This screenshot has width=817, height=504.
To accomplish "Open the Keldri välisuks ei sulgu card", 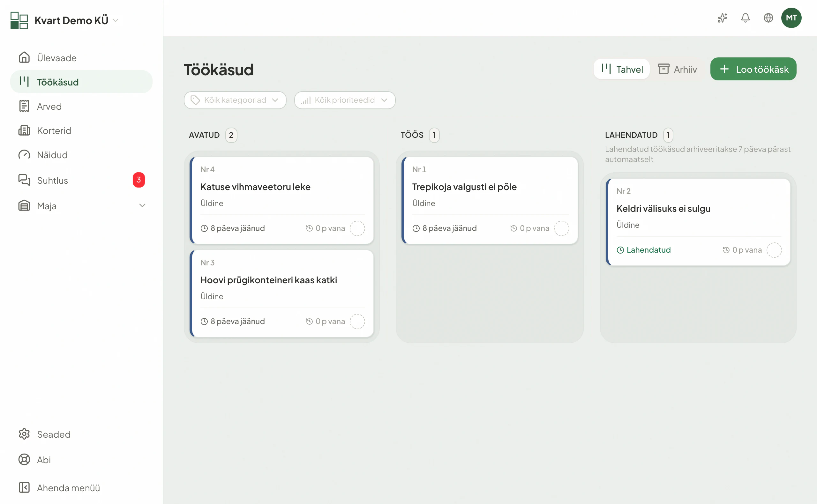I will tap(698, 222).
